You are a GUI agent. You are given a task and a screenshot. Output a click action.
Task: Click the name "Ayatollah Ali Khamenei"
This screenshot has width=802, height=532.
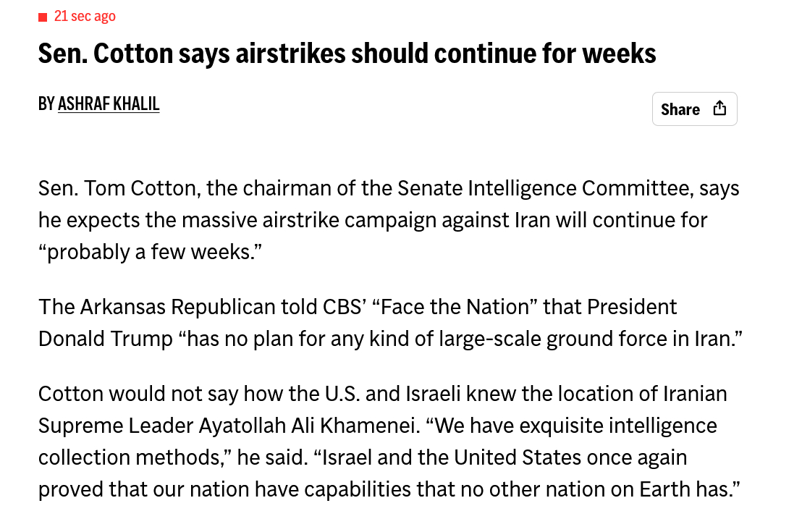click(308, 426)
